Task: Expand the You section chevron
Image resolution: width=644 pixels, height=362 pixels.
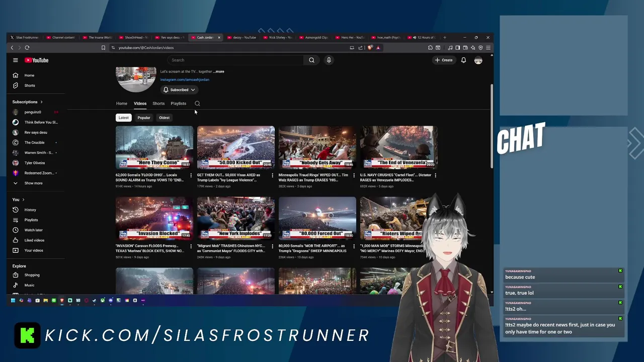Action: click(23, 200)
